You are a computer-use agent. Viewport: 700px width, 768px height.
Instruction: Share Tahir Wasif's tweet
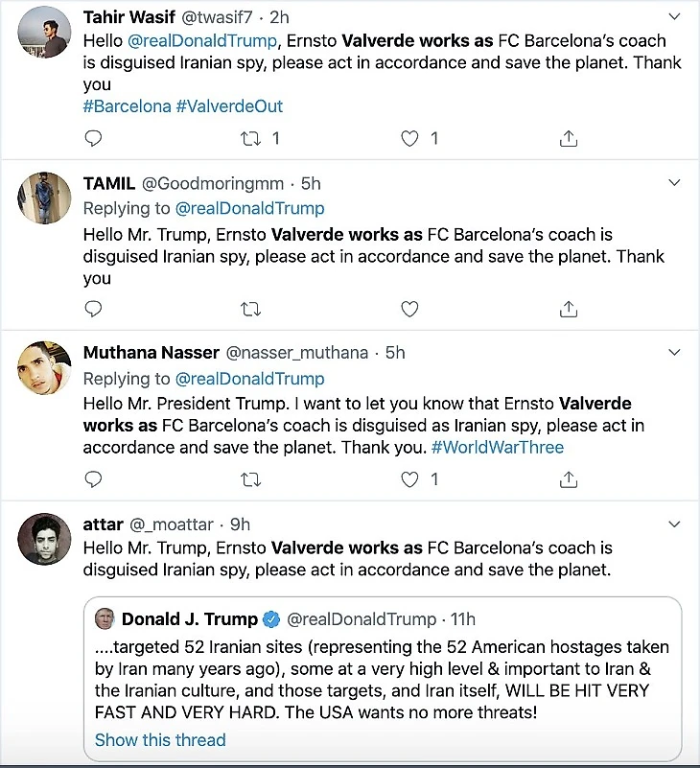(568, 139)
